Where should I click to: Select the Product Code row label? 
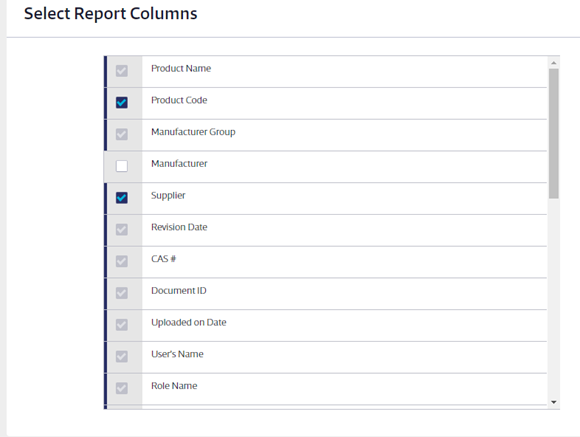click(x=179, y=100)
